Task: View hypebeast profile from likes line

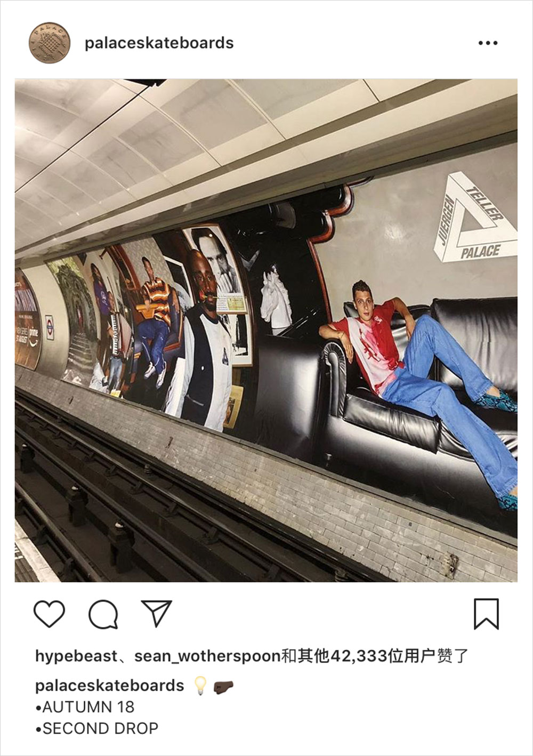Action: pyautogui.click(x=76, y=656)
